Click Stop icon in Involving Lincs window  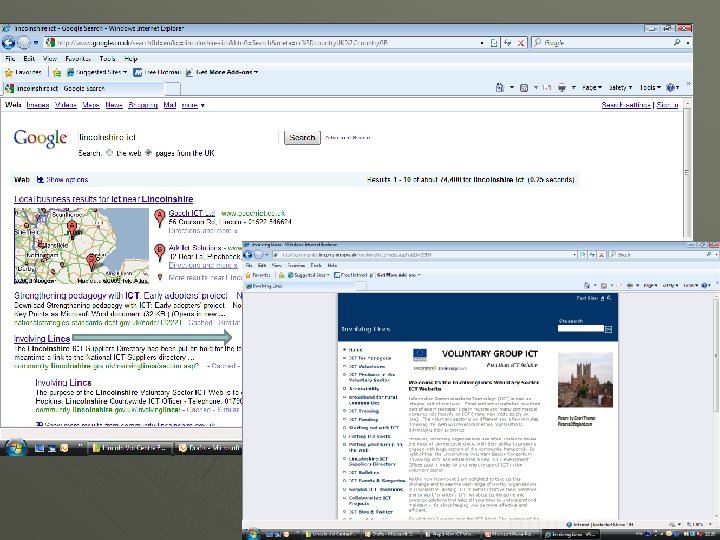click(601, 254)
